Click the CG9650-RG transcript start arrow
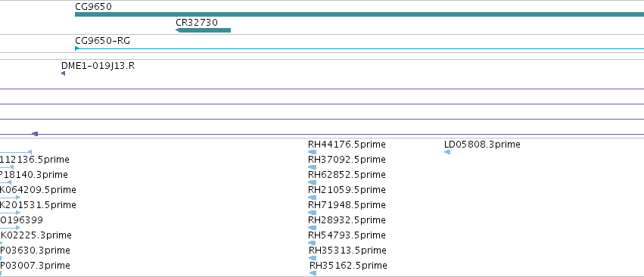 pyautogui.click(x=76, y=48)
